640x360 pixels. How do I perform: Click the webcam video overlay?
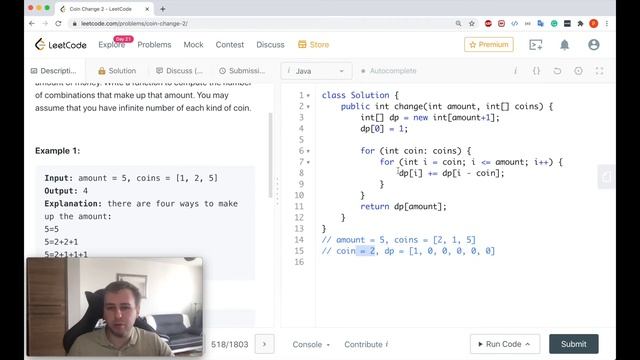click(114, 307)
